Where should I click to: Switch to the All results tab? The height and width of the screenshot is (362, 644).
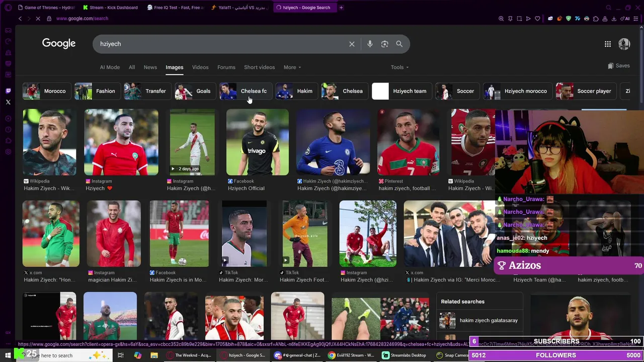pos(132,67)
